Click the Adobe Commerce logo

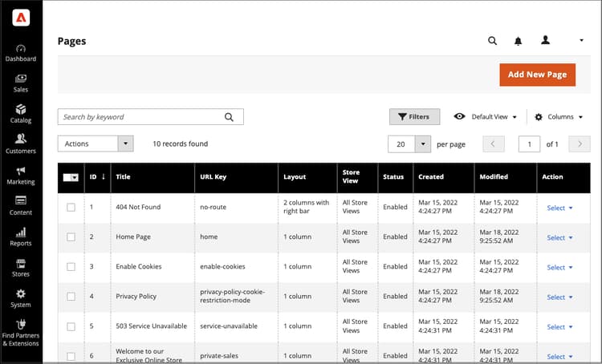click(21, 18)
